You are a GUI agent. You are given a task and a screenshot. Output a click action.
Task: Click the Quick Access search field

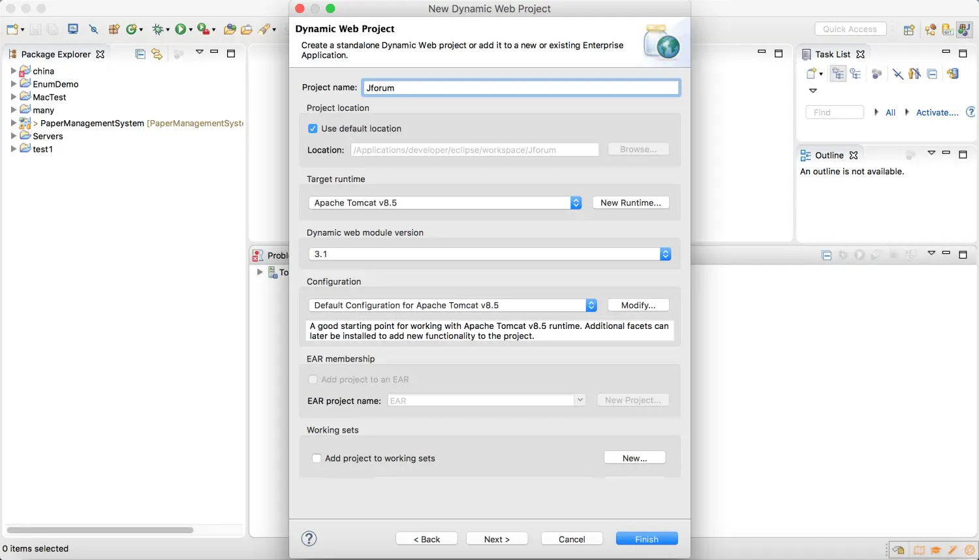[x=850, y=29]
